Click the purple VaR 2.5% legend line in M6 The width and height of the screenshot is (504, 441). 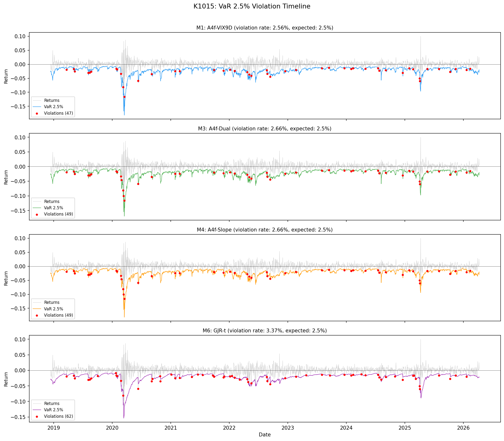37,410
